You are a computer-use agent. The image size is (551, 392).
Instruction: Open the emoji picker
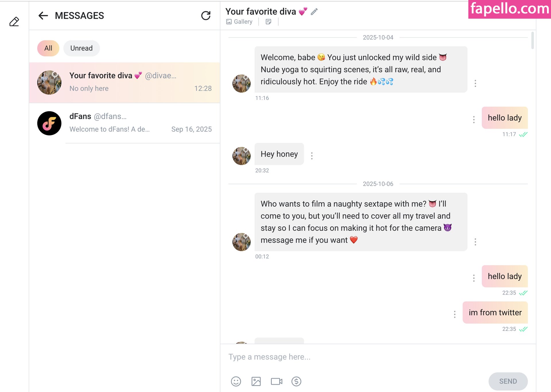(236, 381)
